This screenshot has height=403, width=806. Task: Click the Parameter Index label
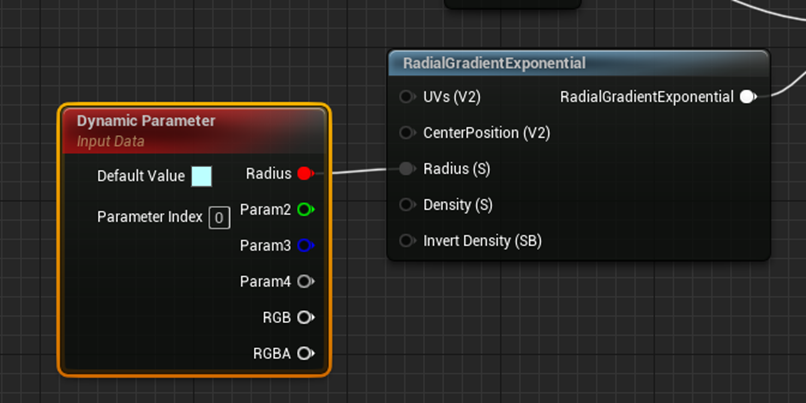click(x=150, y=217)
